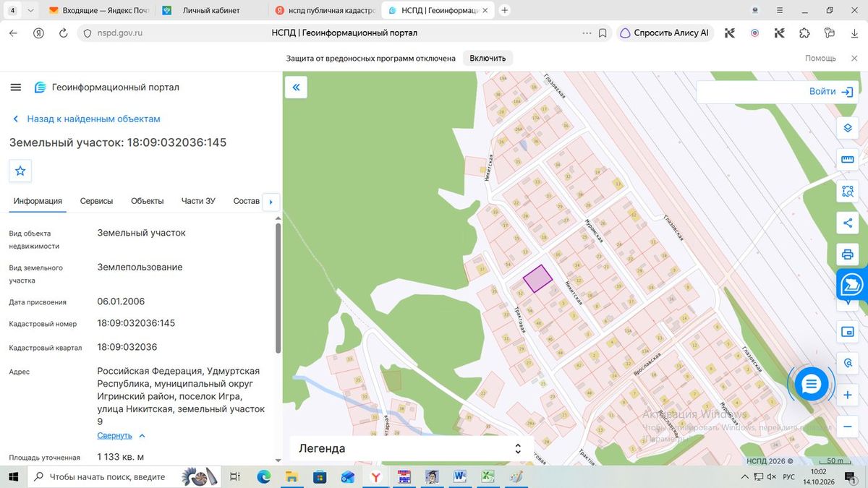Open the hamburger menu of Геоинформационный портал
This screenshot has width=868, height=488.
(16, 87)
